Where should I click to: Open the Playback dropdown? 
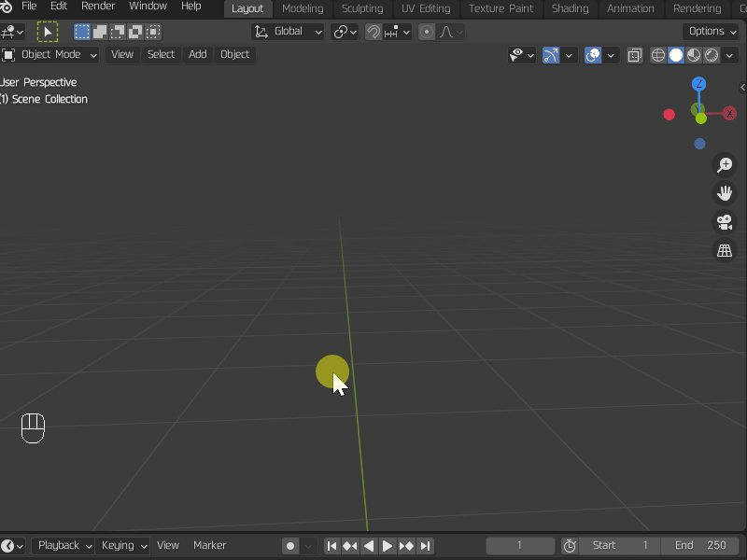click(63, 546)
